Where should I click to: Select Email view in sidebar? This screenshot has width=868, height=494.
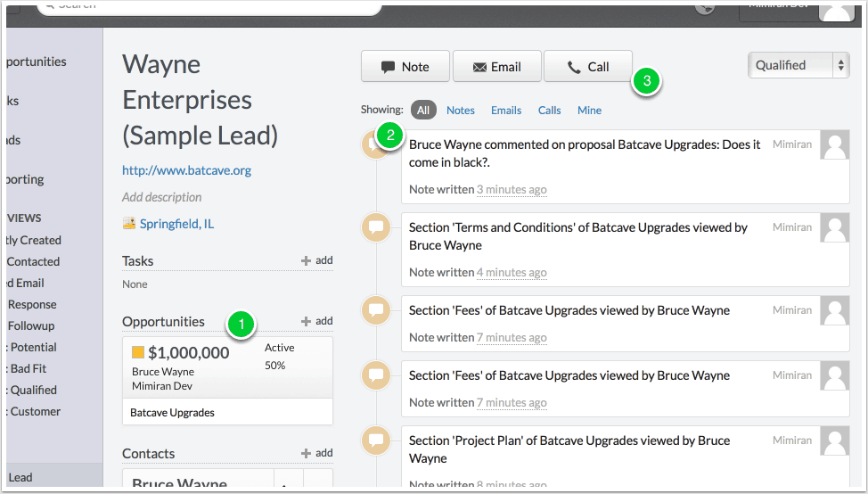click(26, 283)
